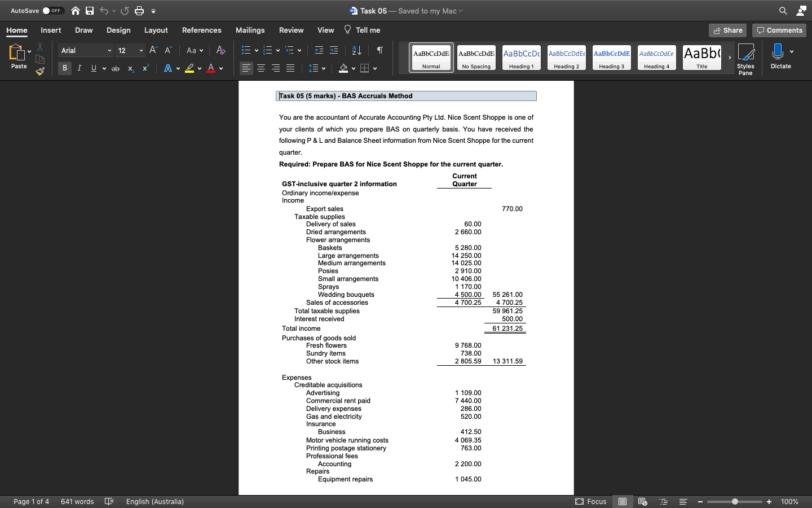Apply italic formatting
The image size is (812, 508).
click(x=79, y=68)
